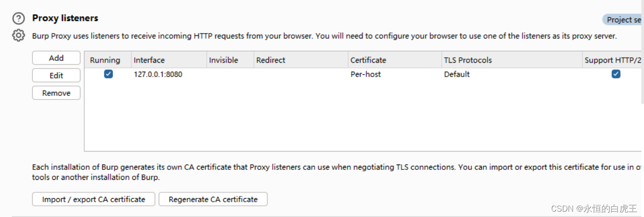This screenshot has width=644, height=217.
Task: Add a new proxy listener
Action: pos(57,58)
